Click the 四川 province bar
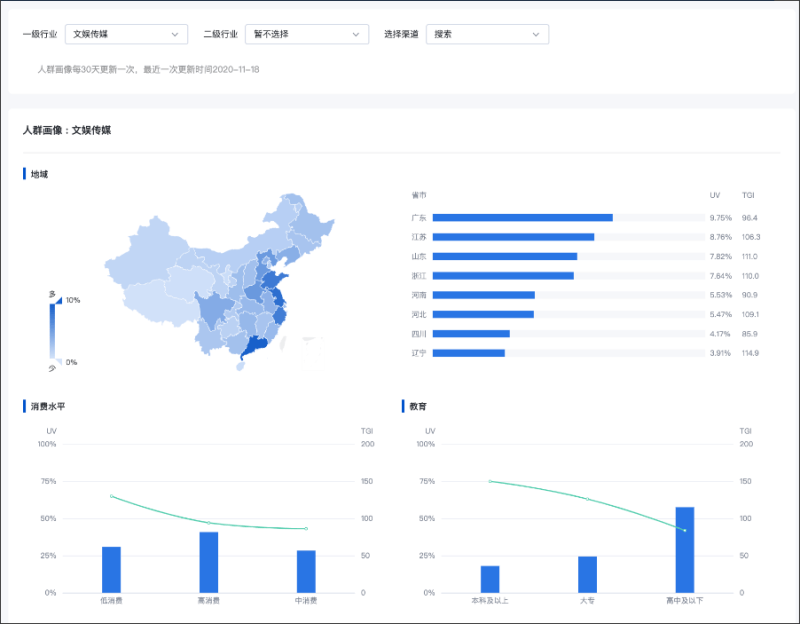 tap(471, 334)
